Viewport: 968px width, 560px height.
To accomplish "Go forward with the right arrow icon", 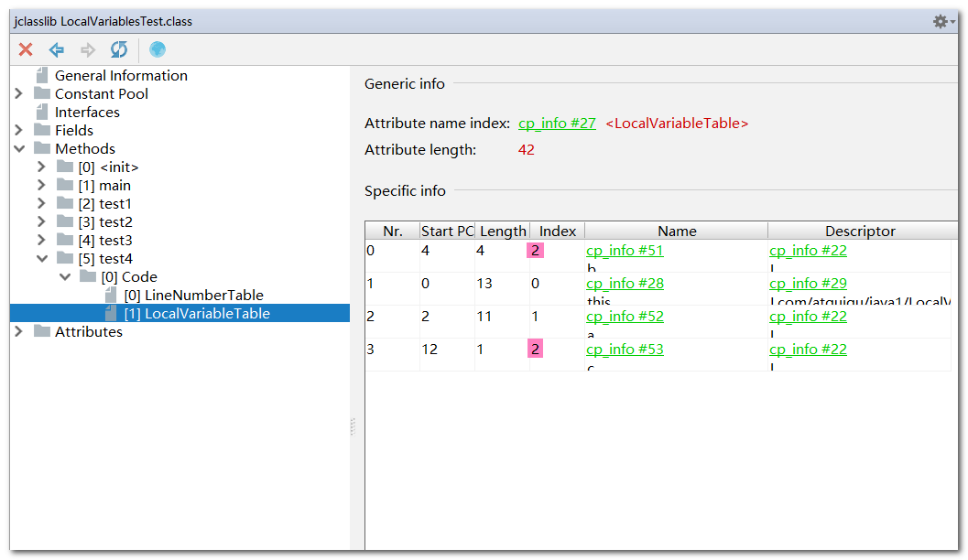I will tap(88, 49).
